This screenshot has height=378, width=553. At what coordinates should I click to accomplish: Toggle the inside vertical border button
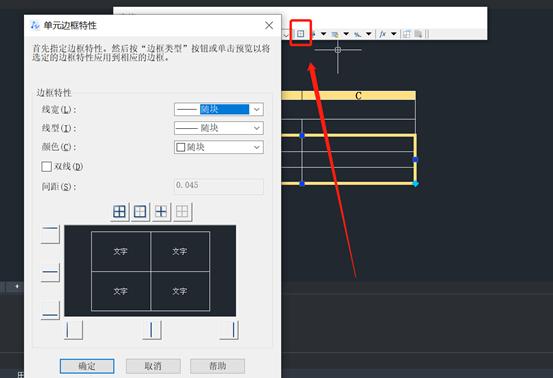[x=152, y=330]
